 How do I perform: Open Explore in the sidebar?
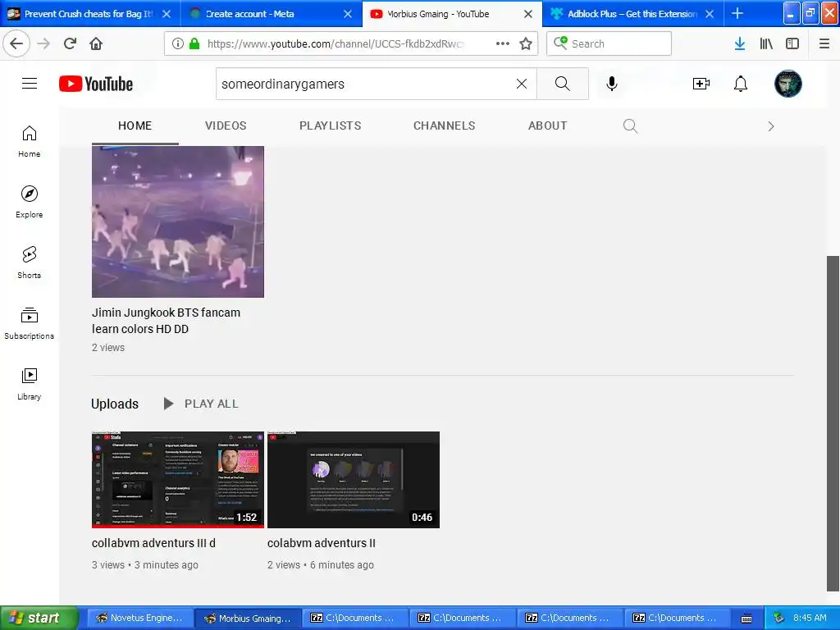pos(30,202)
